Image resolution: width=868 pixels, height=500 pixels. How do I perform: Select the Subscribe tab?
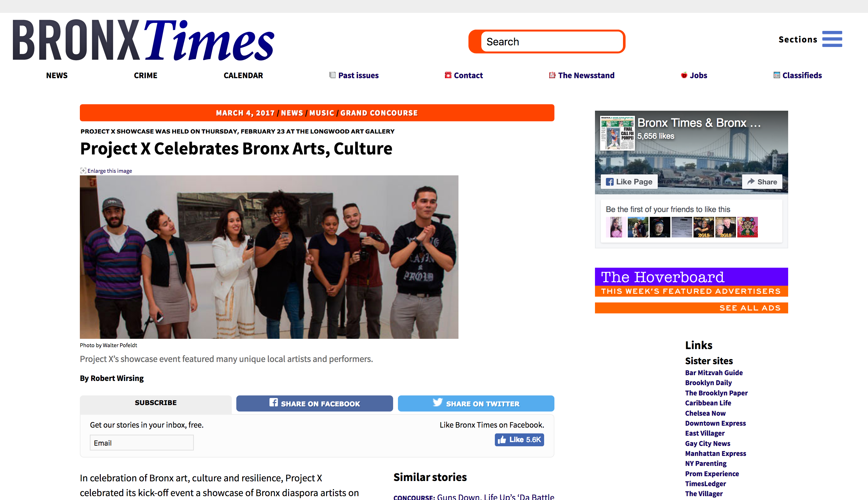[x=155, y=403]
